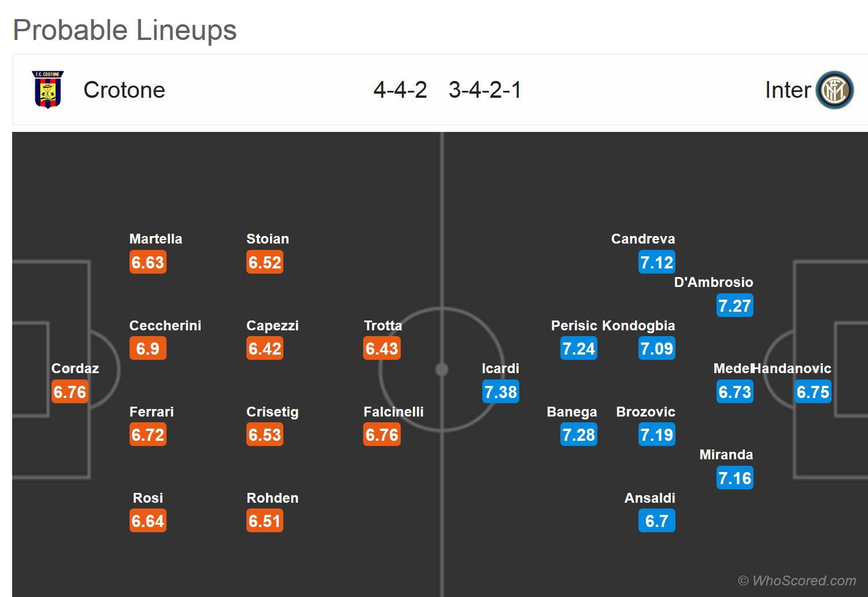Click Handanovic's 6.75 rating badge
The height and width of the screenshot is (597, 868).
coord(812,392)
